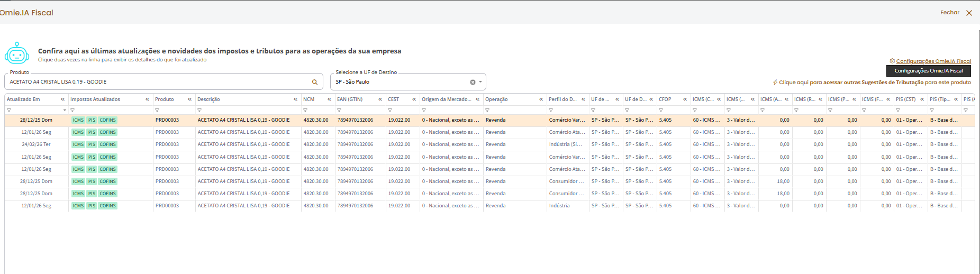The image size is (980, 274).
Task: Collapse the Atualizado Em column
Action: tap(62, 99)
